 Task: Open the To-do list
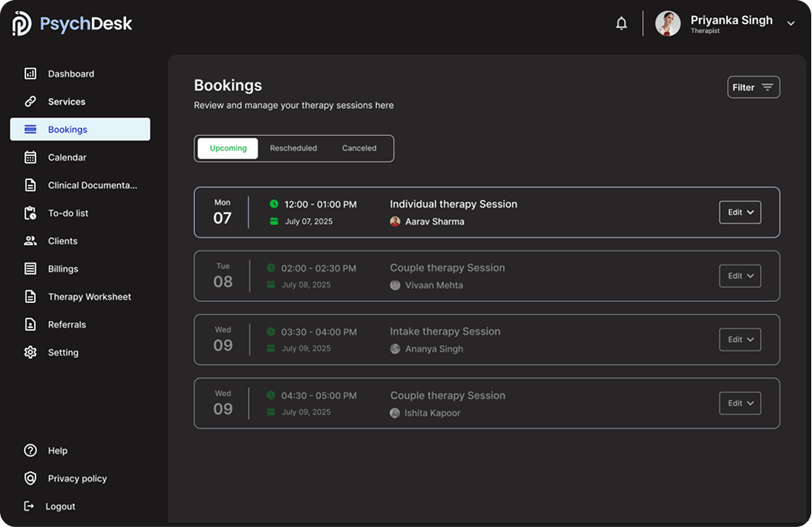pos(66,212)
